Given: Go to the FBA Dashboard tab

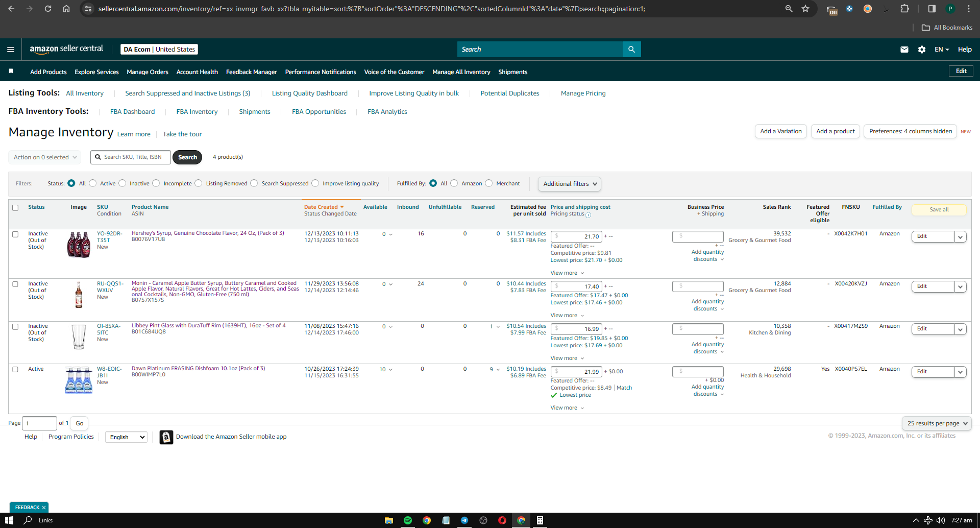Looking at the screenshot, I should point(132,112).
